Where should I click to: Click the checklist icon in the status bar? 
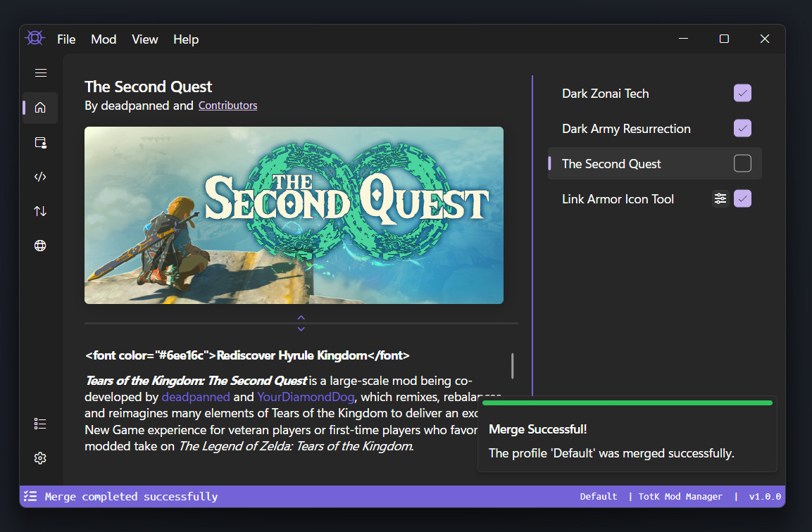click(x=30, y=496)
